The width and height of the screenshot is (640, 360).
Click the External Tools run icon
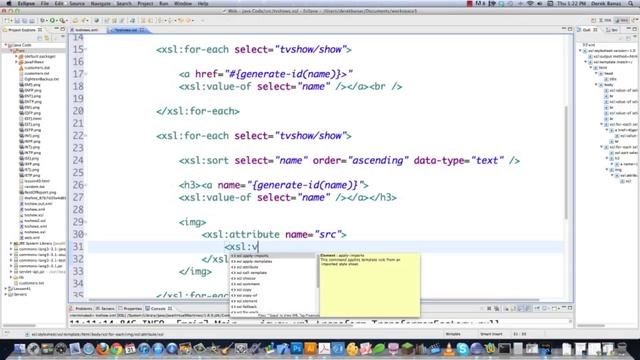click(62, 20)
